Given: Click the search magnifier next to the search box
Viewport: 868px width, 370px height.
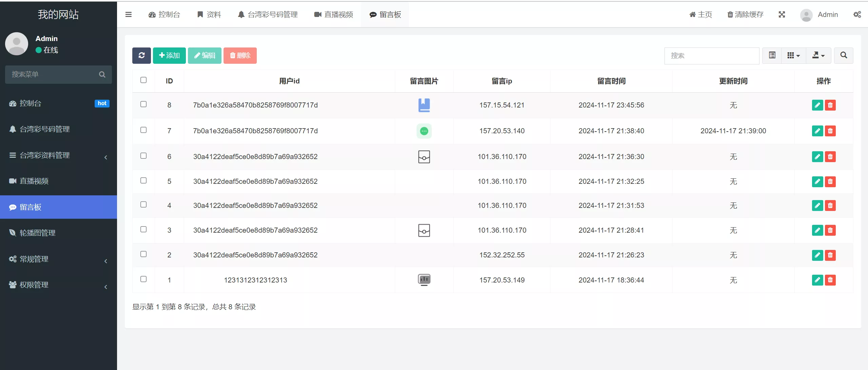Looking at the screenshot, I should tap(844, 55).
